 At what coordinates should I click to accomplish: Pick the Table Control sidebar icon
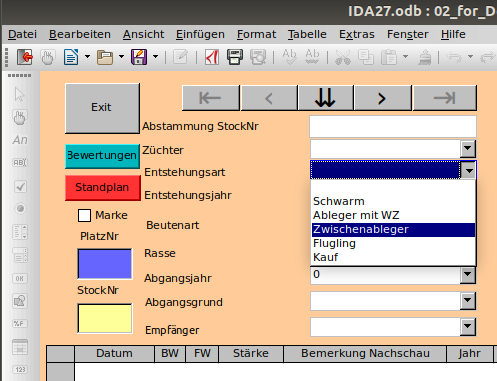click(20, 347)
